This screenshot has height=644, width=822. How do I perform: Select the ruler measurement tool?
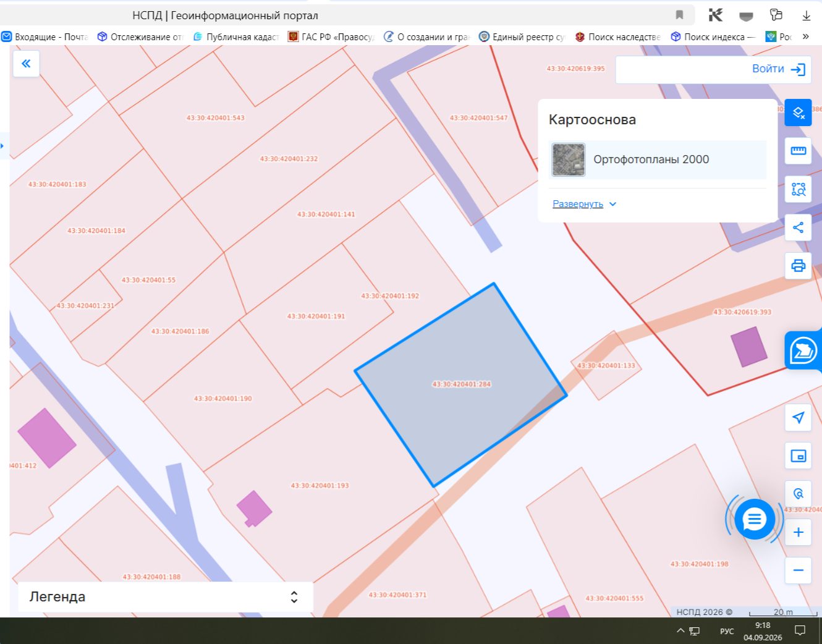pos(798,151)
